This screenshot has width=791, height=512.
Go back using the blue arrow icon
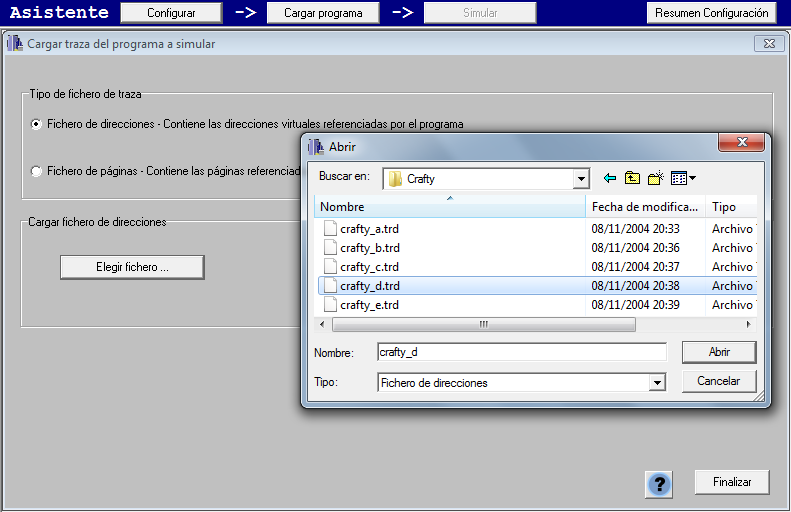coord(609,178)
